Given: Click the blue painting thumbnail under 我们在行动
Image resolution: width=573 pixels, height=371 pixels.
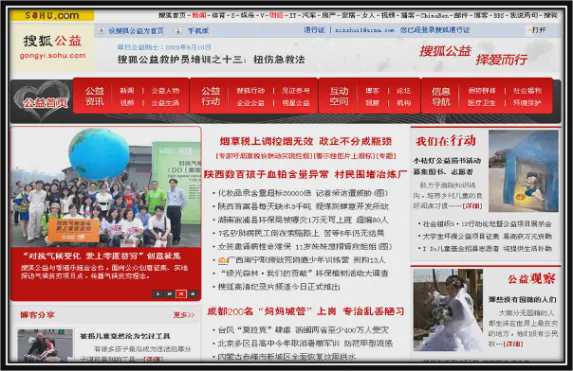Looking at the screenshot, I should 523,171.
